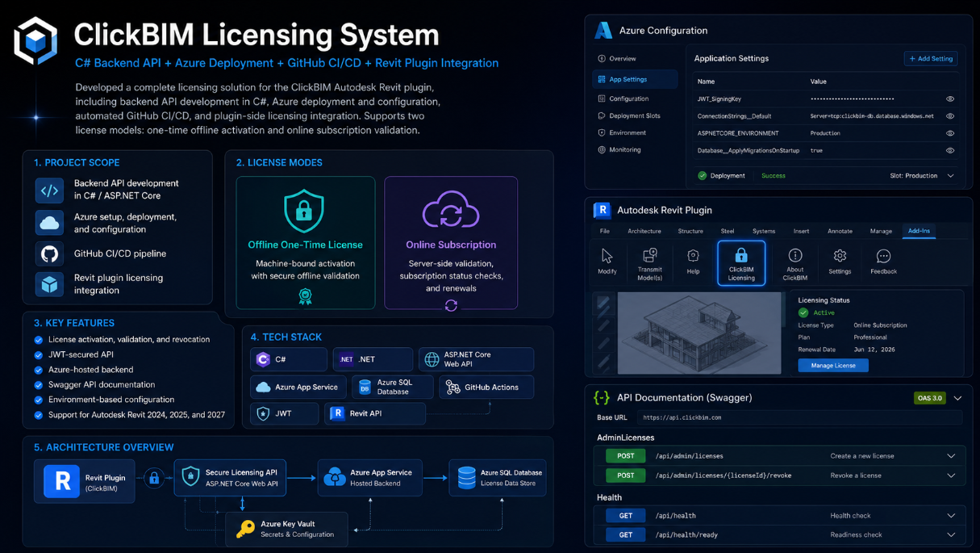Click the Add Setting button
Image resolution: width=980 pixels, height=553 pixels.
[931, 58]
